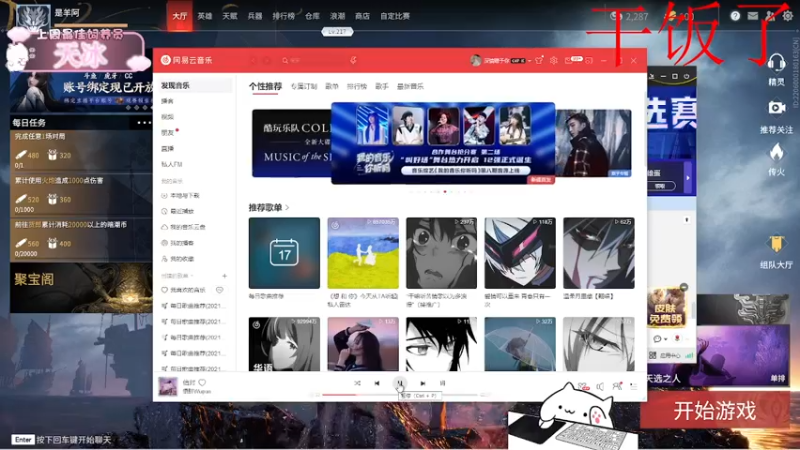This screenshot has height=450, width=800.
Task: Open 自定比赛 in the game top menu
Action: [x=395, y=16]
